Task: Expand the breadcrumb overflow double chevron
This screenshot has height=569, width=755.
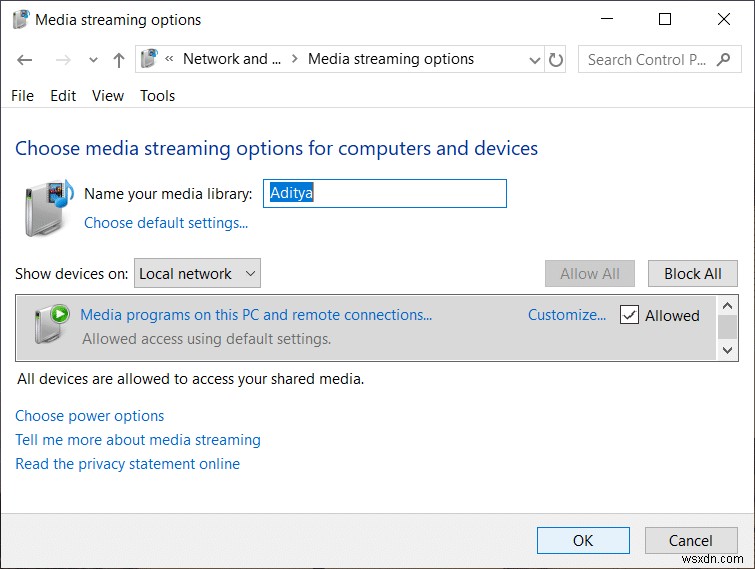Action: (x=169, y=59)
